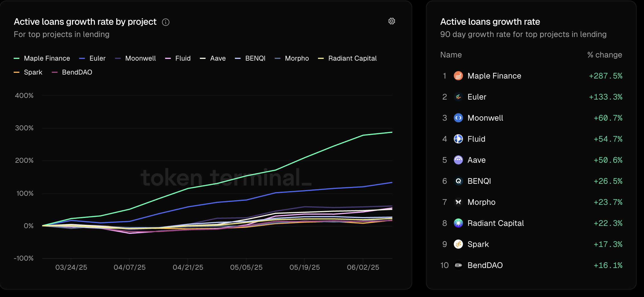Click the Morpho project logo
The height and width of the screenshot is (297, 644).
(x=458, y=202)
